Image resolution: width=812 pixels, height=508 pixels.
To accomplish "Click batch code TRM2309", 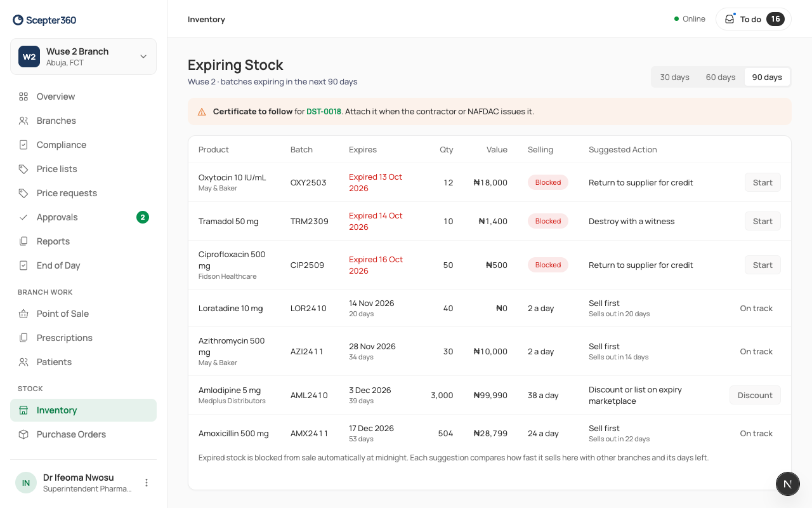I will (x=310, y=222).
